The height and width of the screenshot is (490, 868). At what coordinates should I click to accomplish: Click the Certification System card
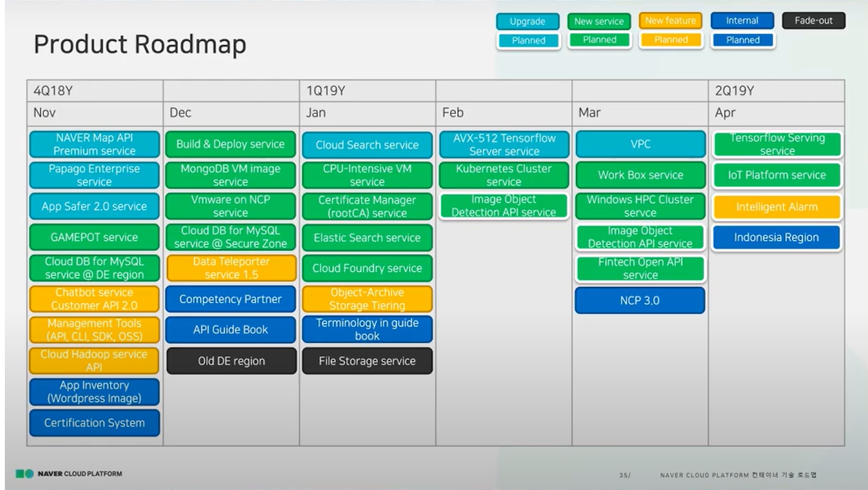[95, 423]
